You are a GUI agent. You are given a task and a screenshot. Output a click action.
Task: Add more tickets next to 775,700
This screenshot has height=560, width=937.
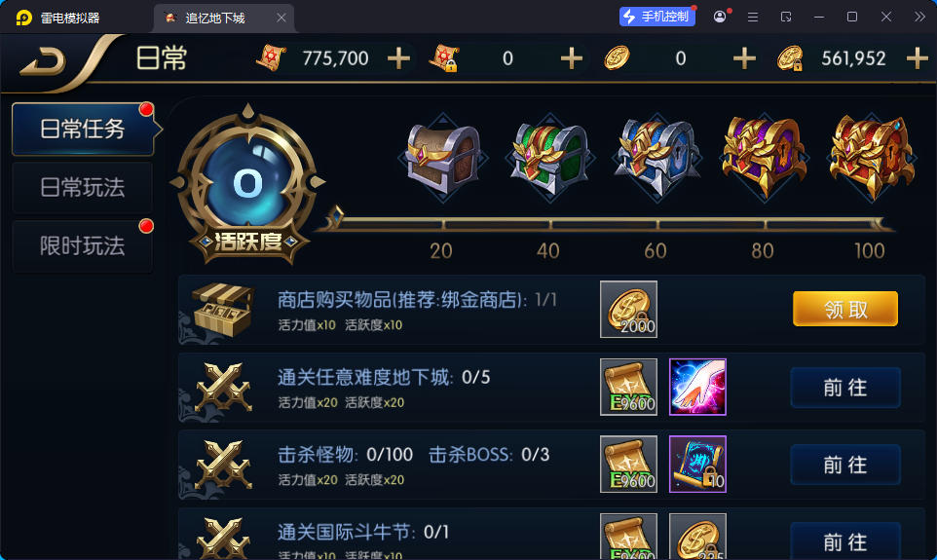pyautogui.click(x=398, y=58)
